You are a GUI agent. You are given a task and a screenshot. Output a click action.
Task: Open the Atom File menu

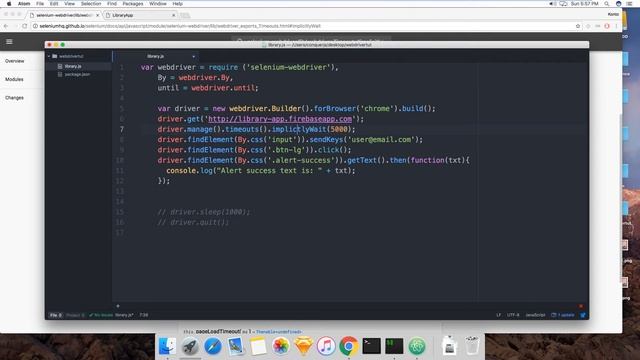pyautogui.click(x=40, y=4)
